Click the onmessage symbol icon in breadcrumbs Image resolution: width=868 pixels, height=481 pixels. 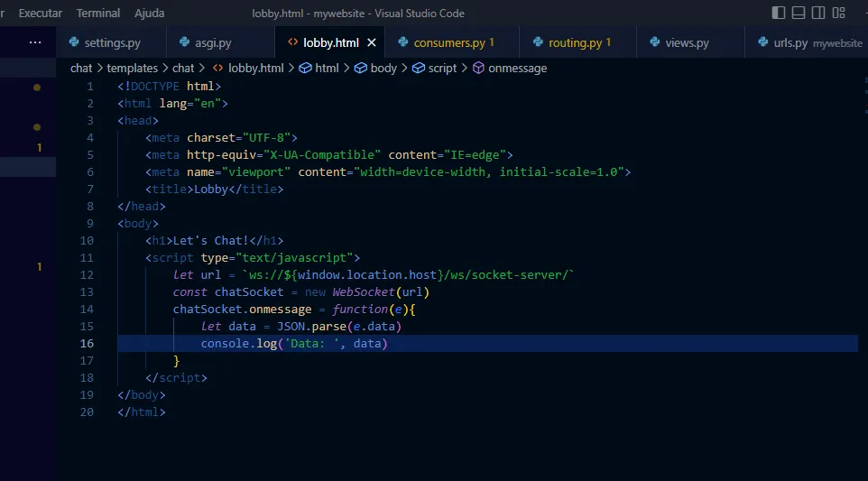pyautogui.click(x=478, y=68)
